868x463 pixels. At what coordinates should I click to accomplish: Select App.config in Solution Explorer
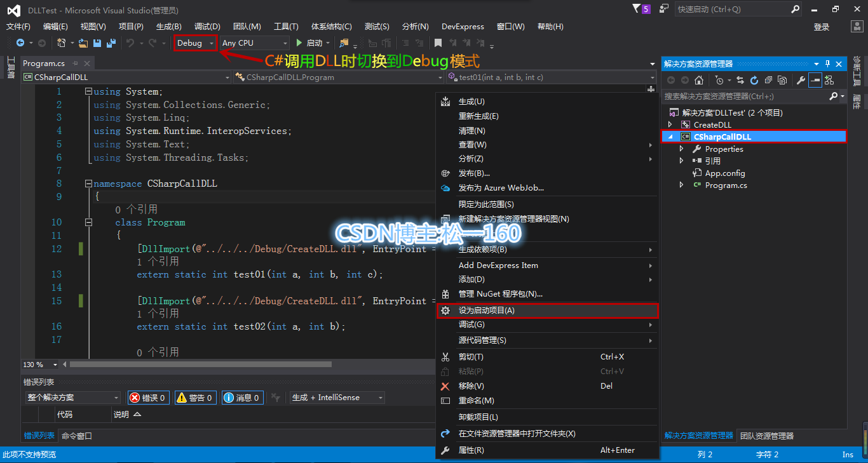click(725, 173)
